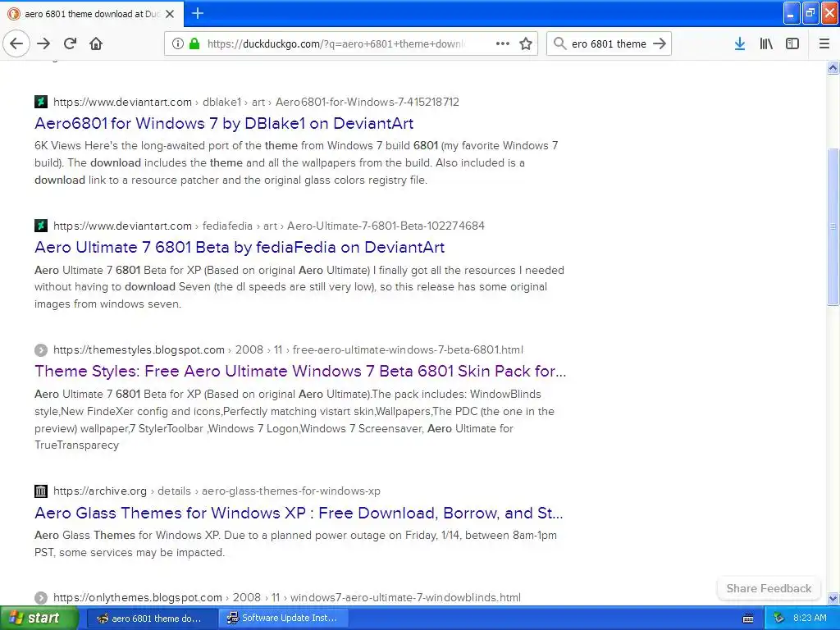
Task: Select the aero 6801 theme download tab
Action: [x=92, y=14]
